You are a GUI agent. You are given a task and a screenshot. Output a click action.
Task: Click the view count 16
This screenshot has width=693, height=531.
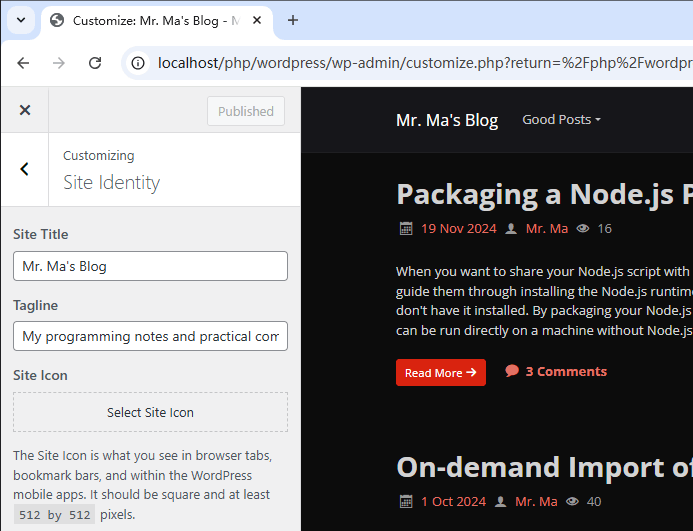pyautogui.click(x=605, y=229)
